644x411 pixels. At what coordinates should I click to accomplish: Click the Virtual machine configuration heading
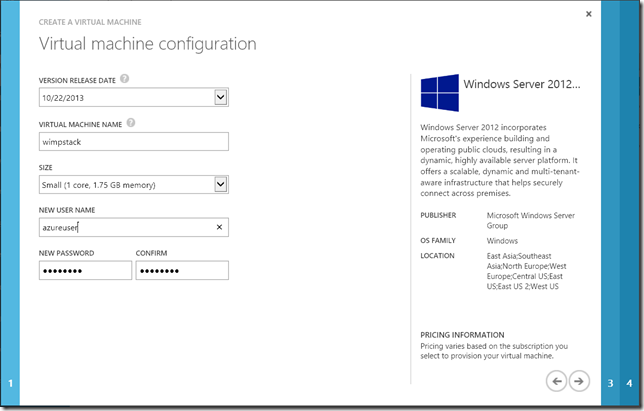pyautogui.click(x=148, y=44)
